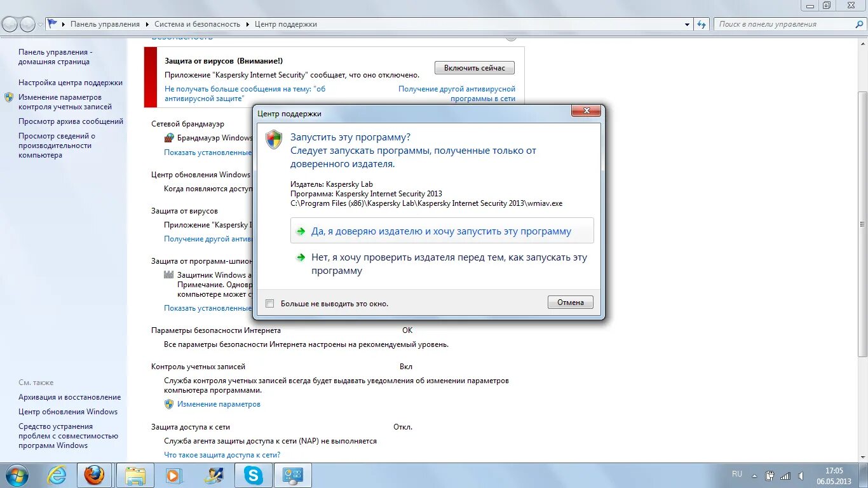Open 'Настройка центра поддержки' sidebar link
Image resolution: width=868 pixels, height=488 pixels.
pyautogui.click(x=71, y=83)
